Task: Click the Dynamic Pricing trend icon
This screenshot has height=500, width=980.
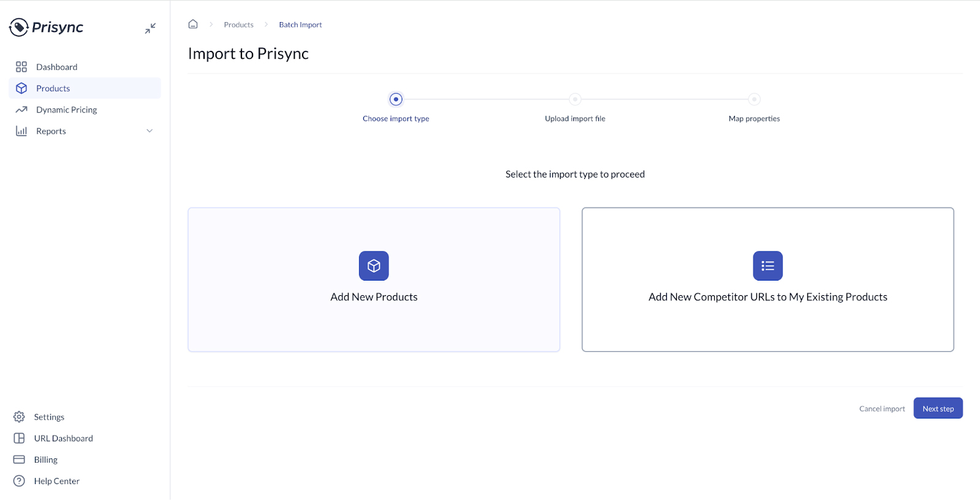Action: [x=21, y=110]
